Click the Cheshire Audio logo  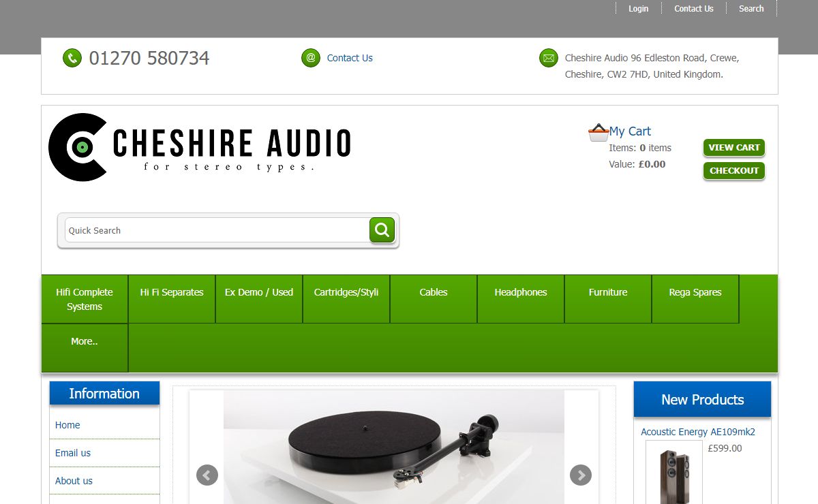click(200, 147)
